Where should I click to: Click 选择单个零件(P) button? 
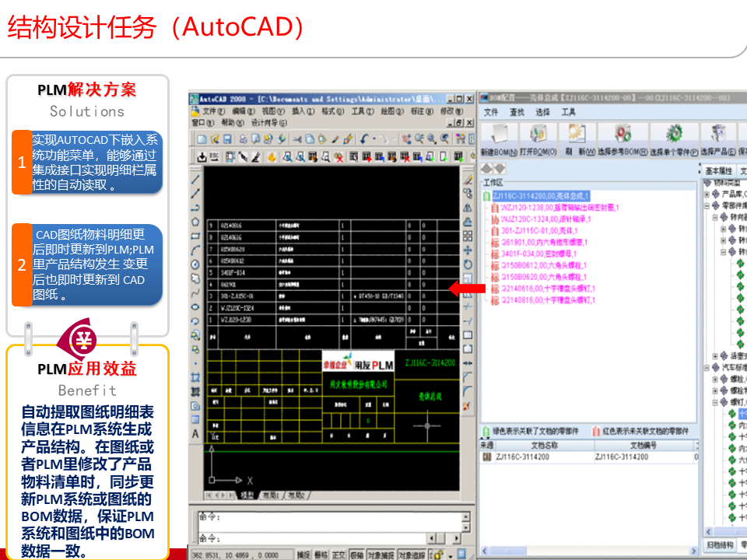click(x=674, y=140)
